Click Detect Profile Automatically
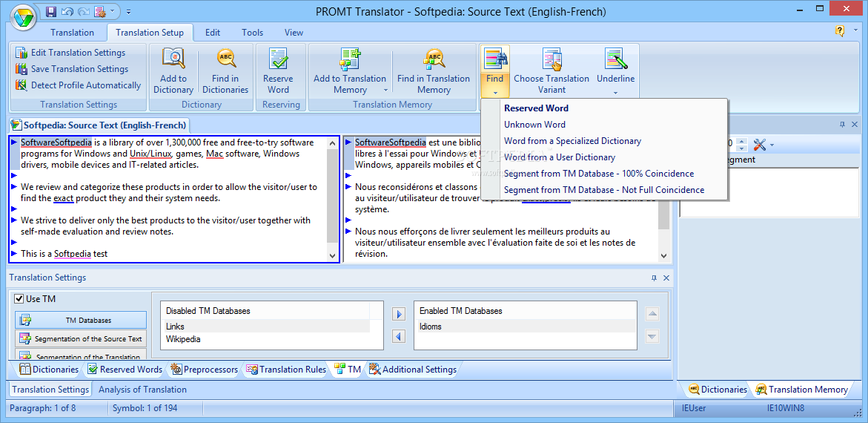Image resolution: width=868 pixels, height=423 pixels. [78, 85]
